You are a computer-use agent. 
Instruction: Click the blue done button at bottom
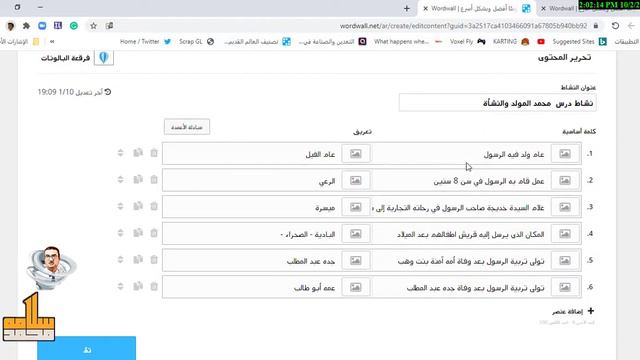tap(87, 348)
